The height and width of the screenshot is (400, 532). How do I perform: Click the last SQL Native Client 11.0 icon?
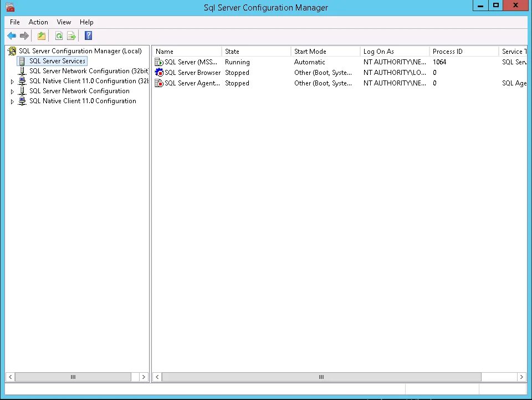tap(22, 101)
